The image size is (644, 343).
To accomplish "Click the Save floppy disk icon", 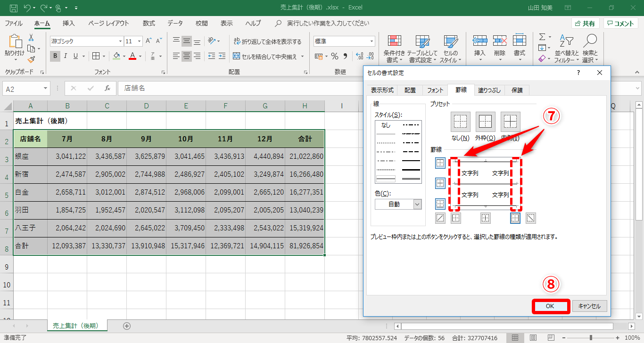I will coord(14,8).
